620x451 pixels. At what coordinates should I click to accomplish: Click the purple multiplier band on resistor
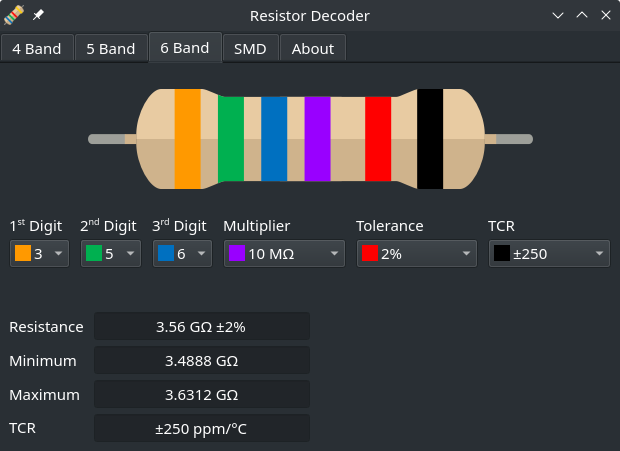317,139
